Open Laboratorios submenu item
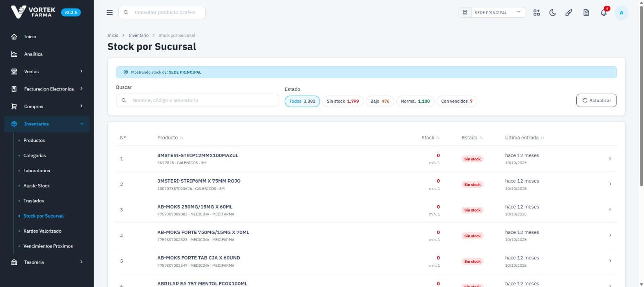644x287 pixels. [x=37, y=171]
